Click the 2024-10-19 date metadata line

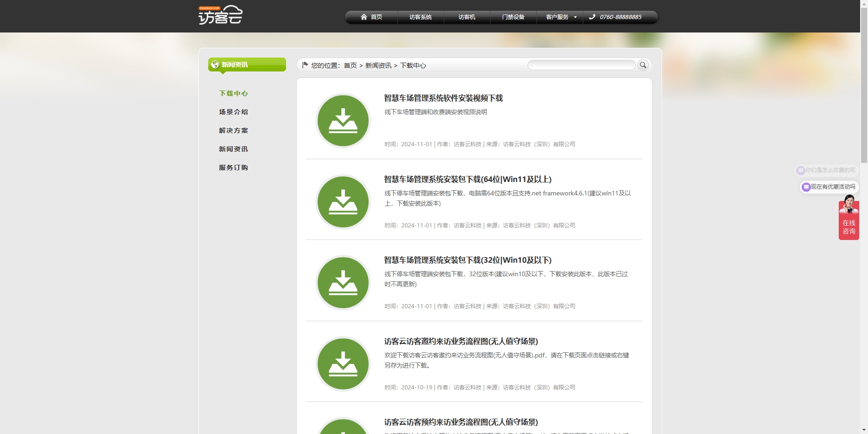(480, 387)
